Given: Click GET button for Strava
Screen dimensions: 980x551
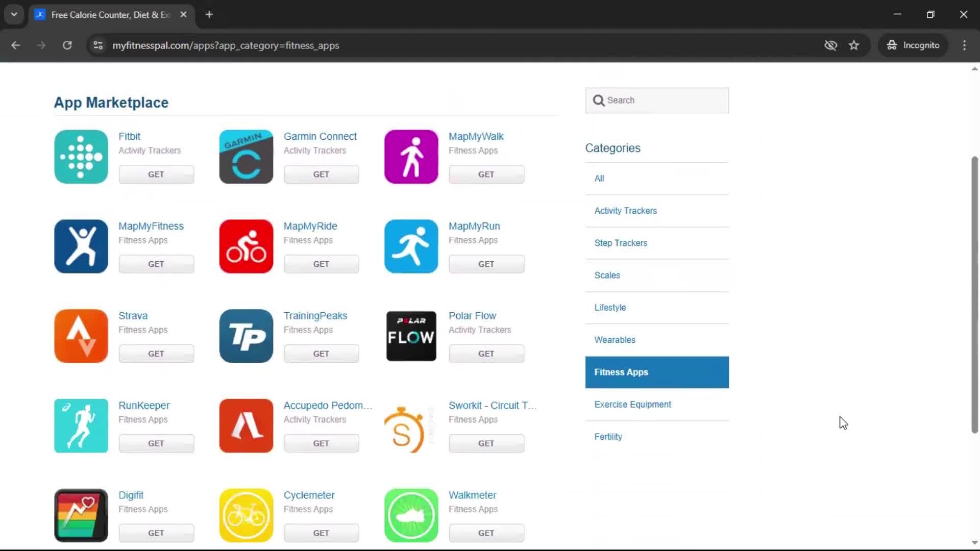Looking at the screenshot, I should (156, 354).
